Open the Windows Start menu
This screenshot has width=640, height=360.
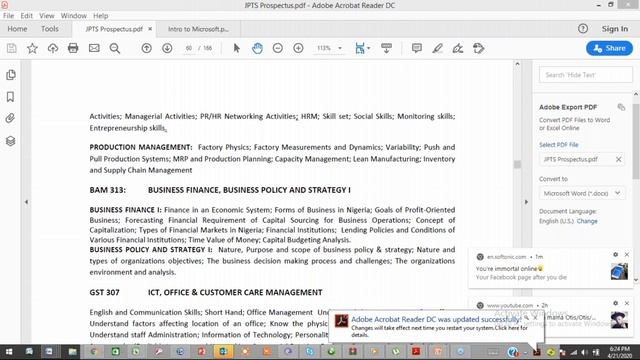[x=9, y=352]
